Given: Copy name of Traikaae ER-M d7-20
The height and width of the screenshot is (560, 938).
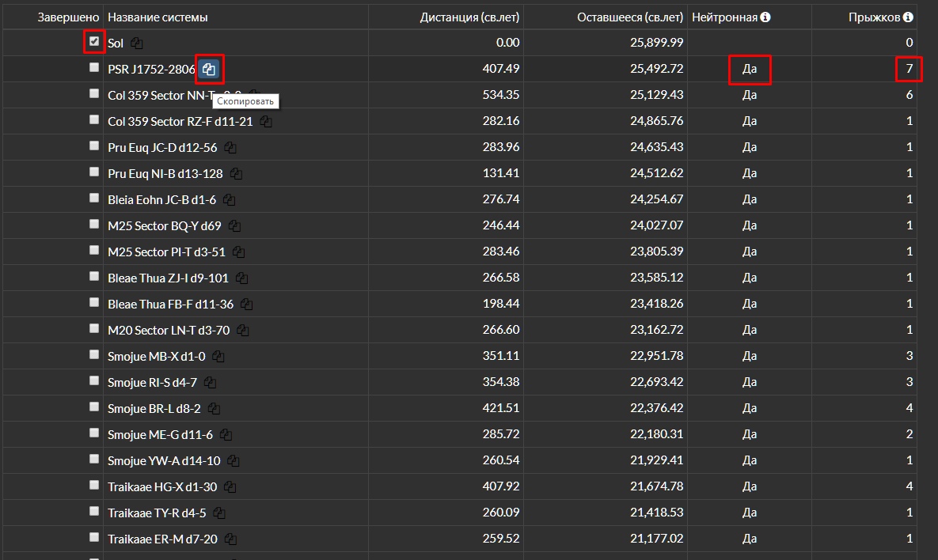Looking at the screenshot, I should point(230,539).
